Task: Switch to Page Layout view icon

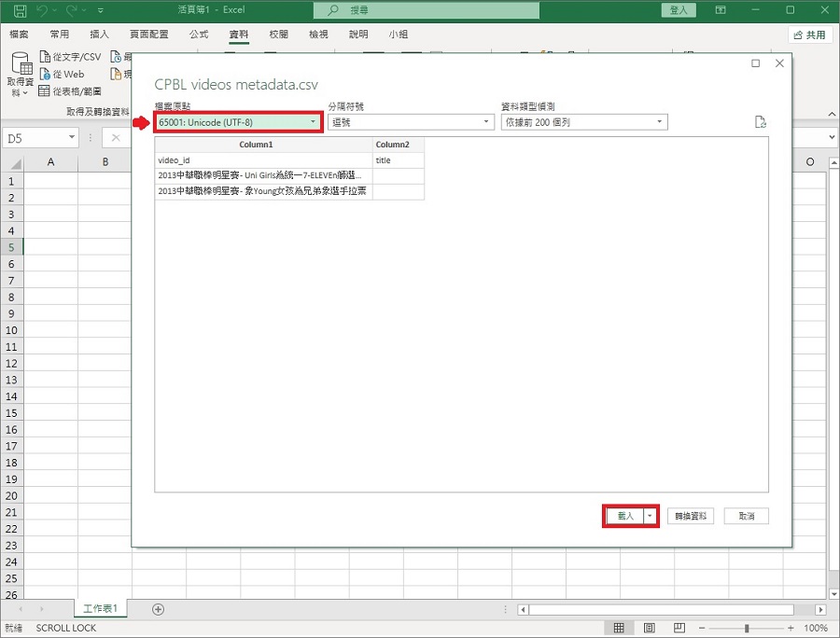Action: click(649, 628)
